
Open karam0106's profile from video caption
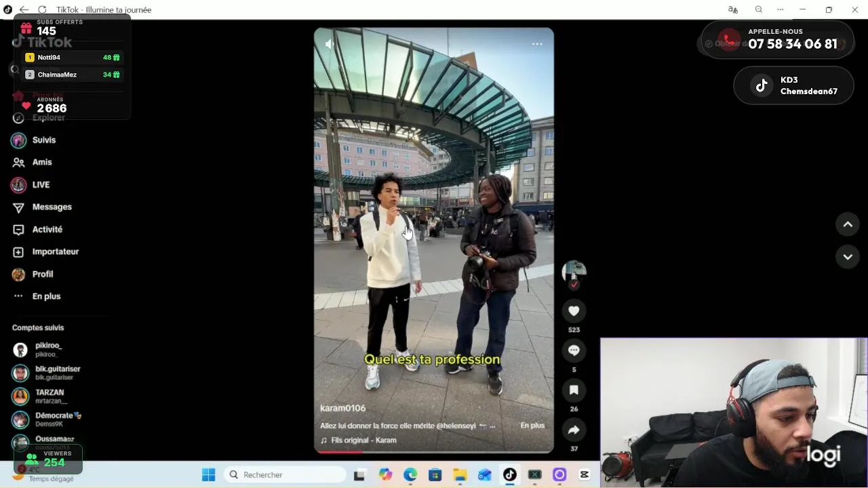coord(342,408)
